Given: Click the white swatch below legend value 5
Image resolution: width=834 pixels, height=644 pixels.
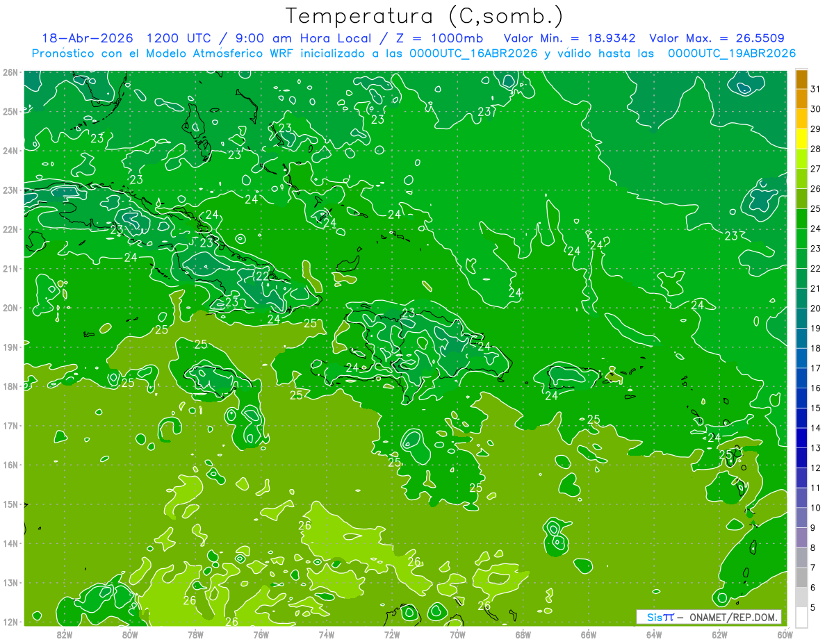Looking at the screenshot, I should pyautogui.click(x=802, y=617).
